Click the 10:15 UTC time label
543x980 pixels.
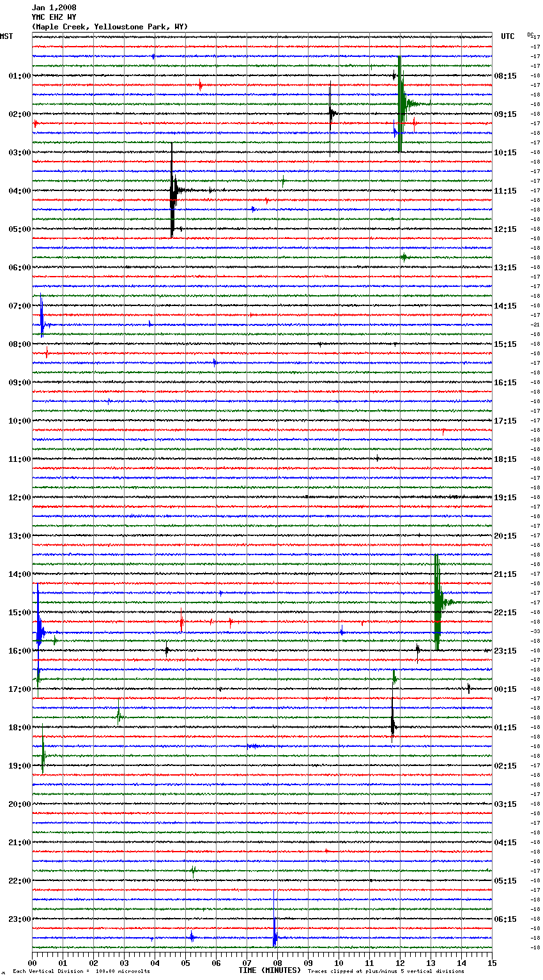(x=505, y=153)
